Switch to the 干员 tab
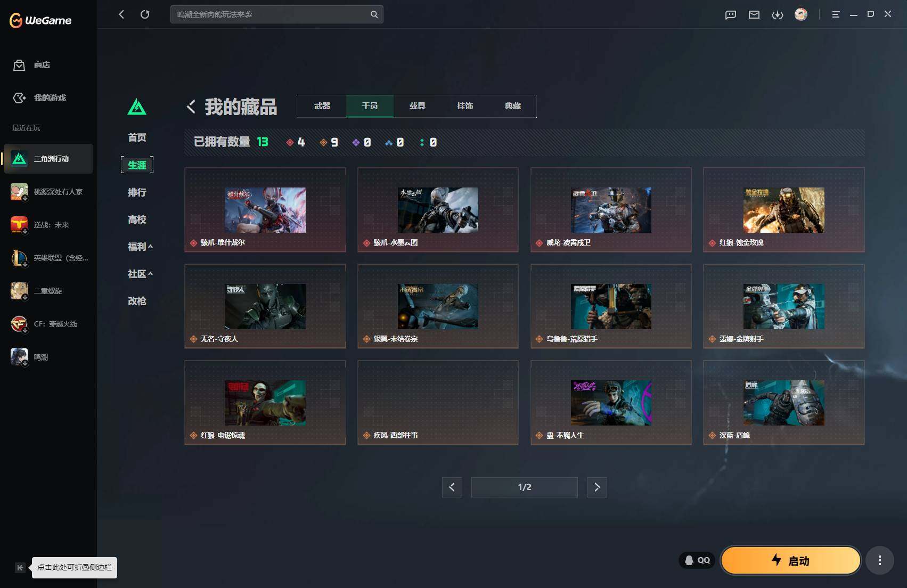 click(370, 106)
